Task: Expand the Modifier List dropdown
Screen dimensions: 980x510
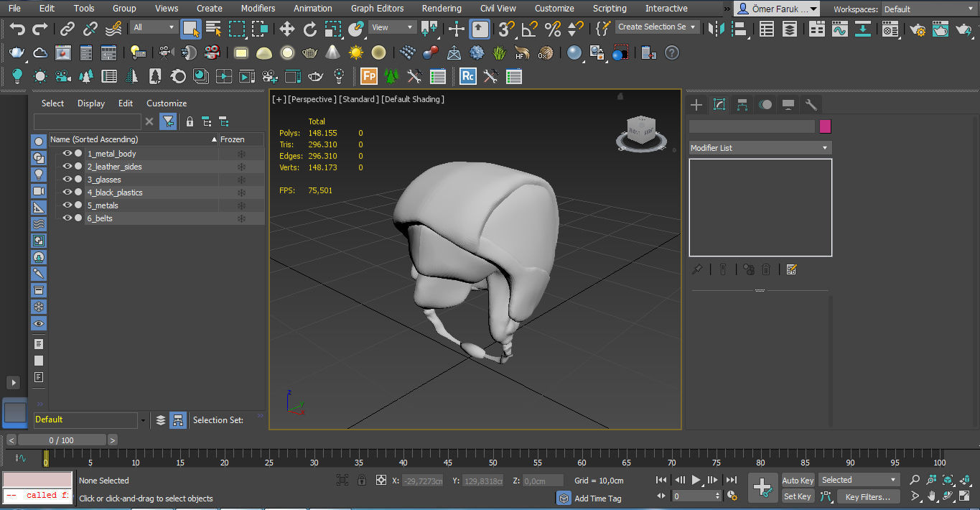Action: pos(760,148)
